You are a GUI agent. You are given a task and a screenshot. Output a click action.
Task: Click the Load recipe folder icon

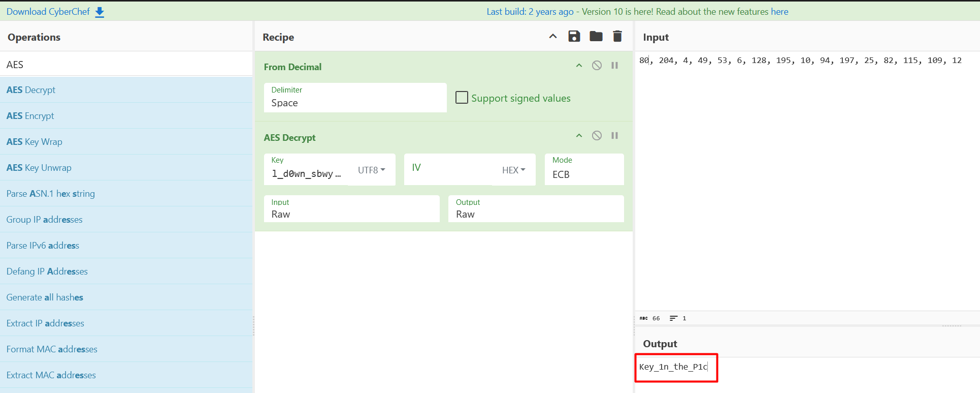point(596,36)
